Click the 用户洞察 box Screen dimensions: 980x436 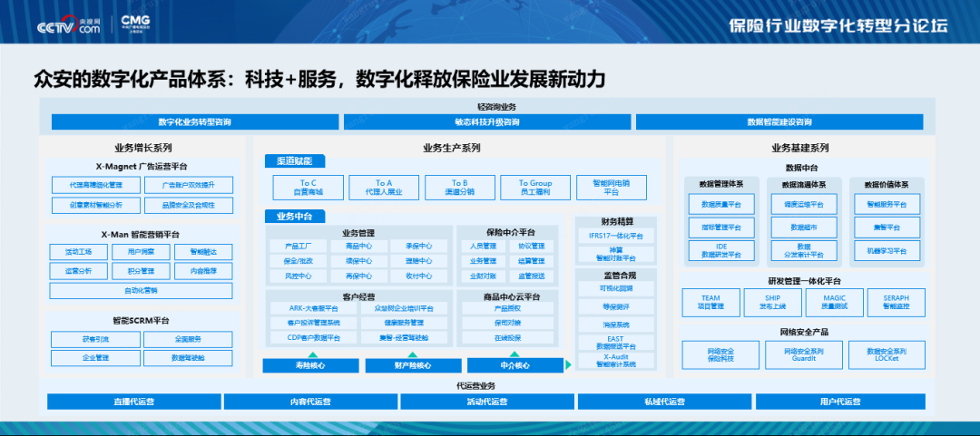141,252
